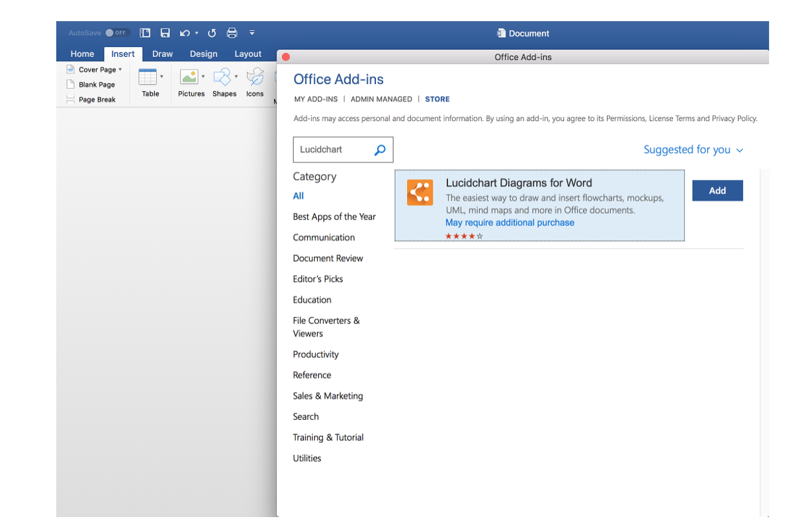This screenshot has width=812, height=531.
Task: Click the Undo arrow icon
Action: click(x=185, y=33)
